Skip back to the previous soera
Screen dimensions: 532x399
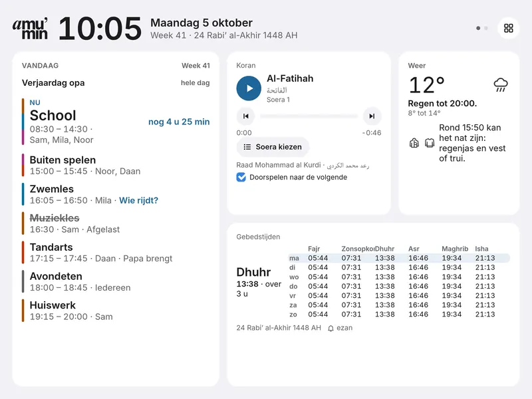(245, 116)
